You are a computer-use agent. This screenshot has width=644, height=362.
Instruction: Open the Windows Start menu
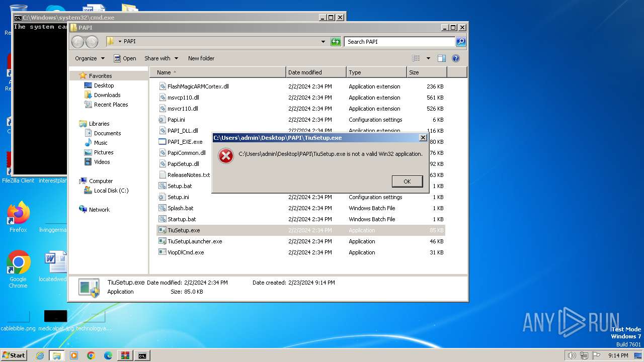coord(14,355)
